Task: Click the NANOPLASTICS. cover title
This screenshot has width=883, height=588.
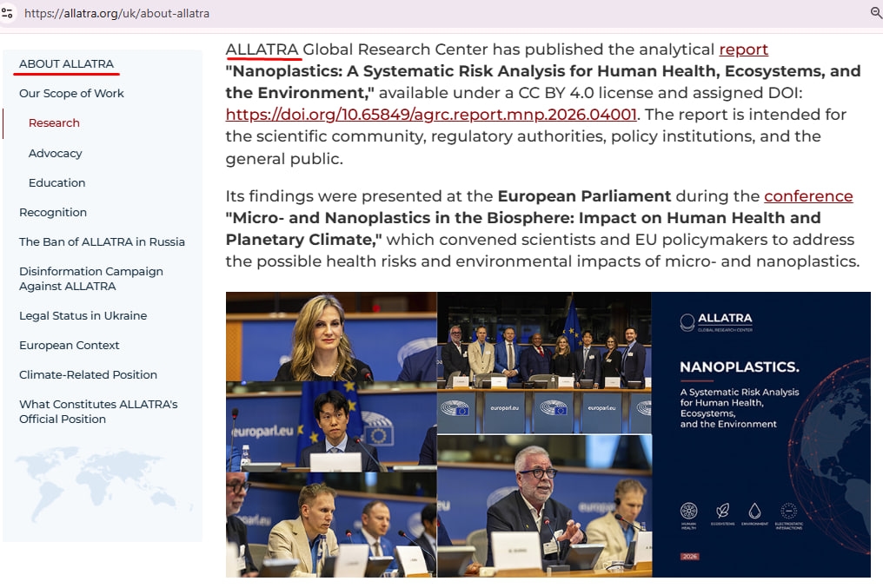Action: pyautogui.click(x=740, y=367)
